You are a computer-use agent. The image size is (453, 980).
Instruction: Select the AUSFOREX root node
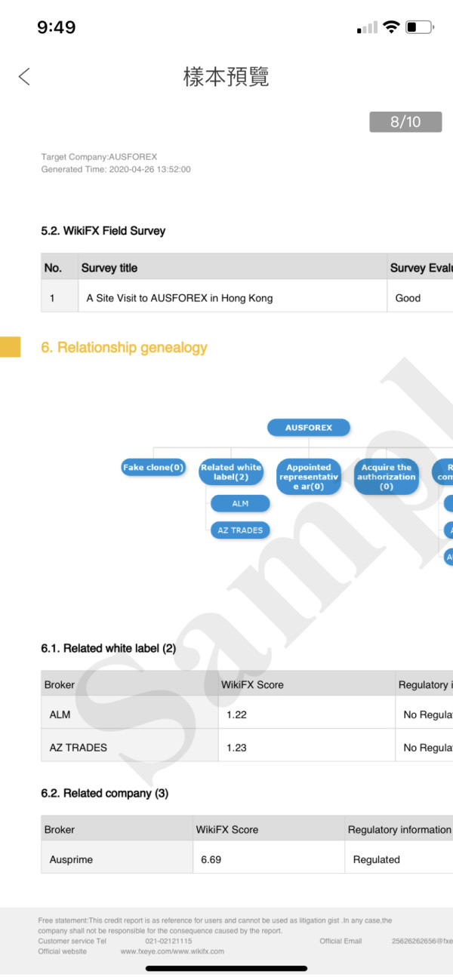[309, 428]
